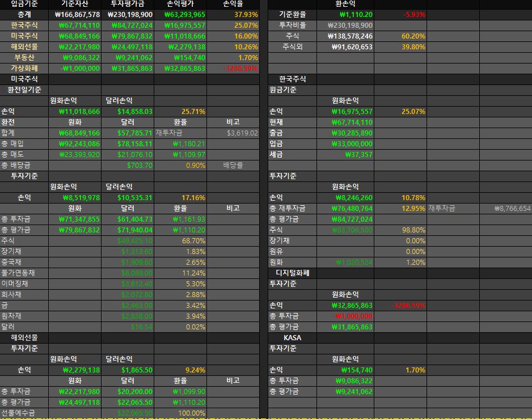Select the 선물예수금 row label
532x419 pixels.
point(24,413)
